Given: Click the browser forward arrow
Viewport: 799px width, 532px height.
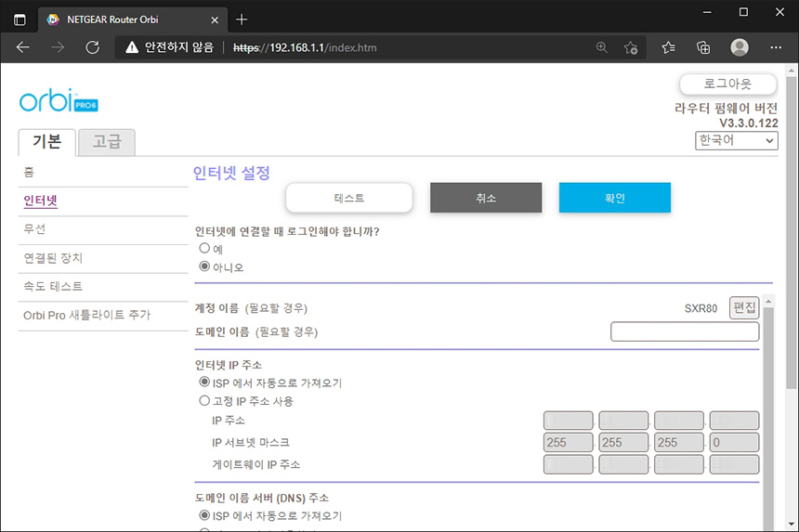Looking at the screenshot, I should click(x=58, y=47).
